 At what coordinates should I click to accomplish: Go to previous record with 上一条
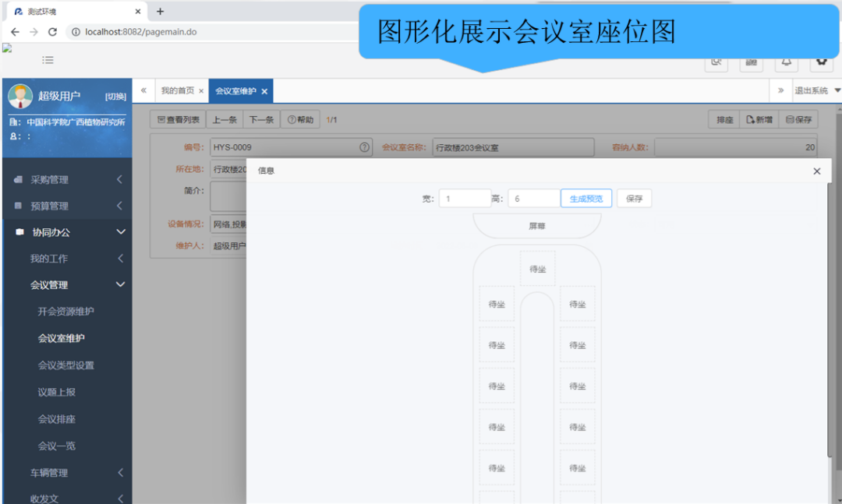(225, 120)
